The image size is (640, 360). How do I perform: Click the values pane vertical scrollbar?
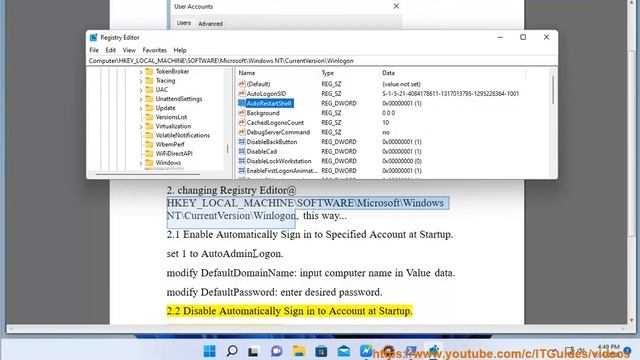(553, 91)
